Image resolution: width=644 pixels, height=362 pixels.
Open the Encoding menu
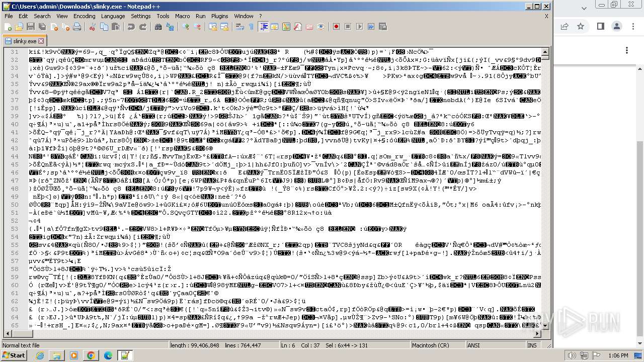[84, 16]
